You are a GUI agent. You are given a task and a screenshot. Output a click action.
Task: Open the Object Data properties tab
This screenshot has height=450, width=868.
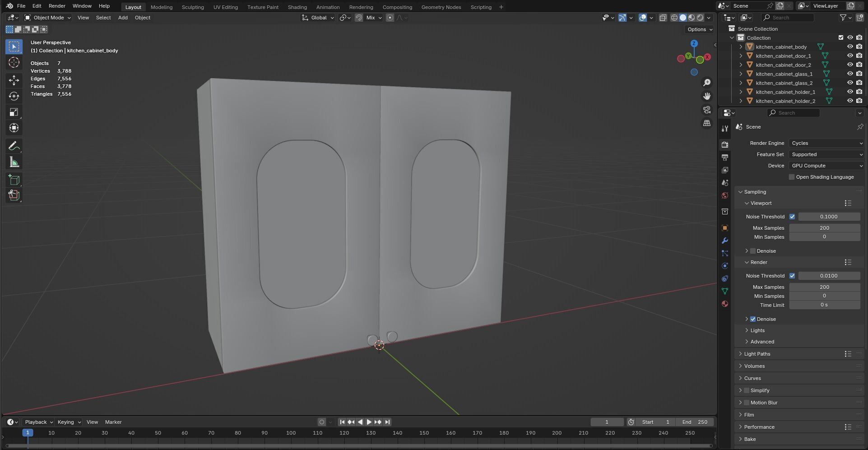[725, 291]
